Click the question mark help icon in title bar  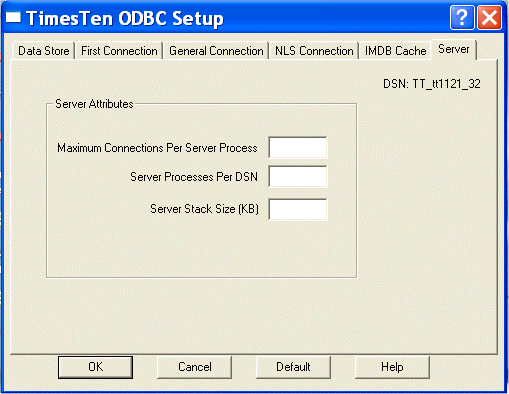click(462, 18)
